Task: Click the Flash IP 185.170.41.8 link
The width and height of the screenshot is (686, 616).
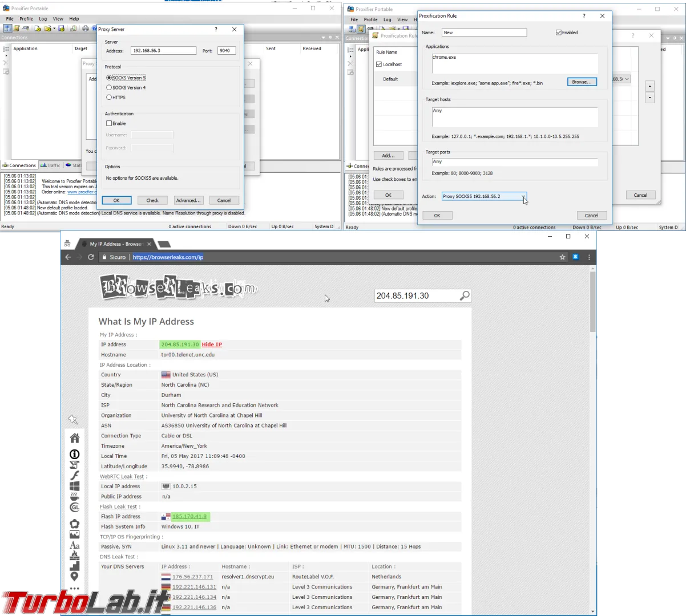Action: tap(189, 517)
